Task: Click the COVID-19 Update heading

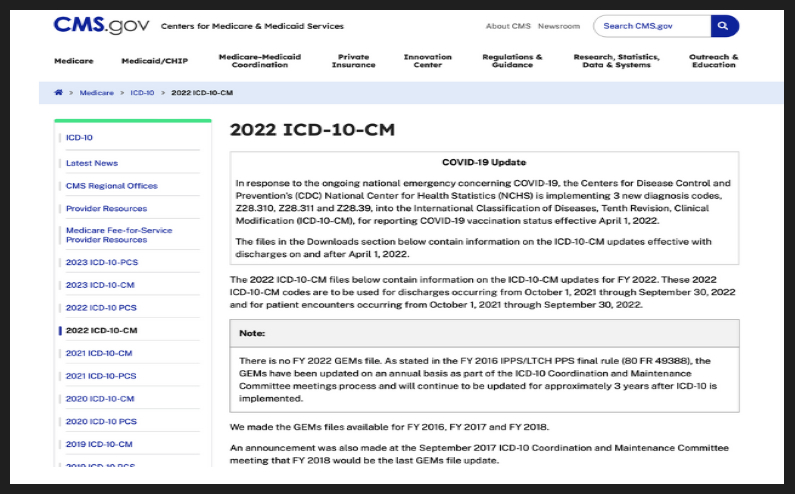Action: pyautogui.click(x=484, y=162)
